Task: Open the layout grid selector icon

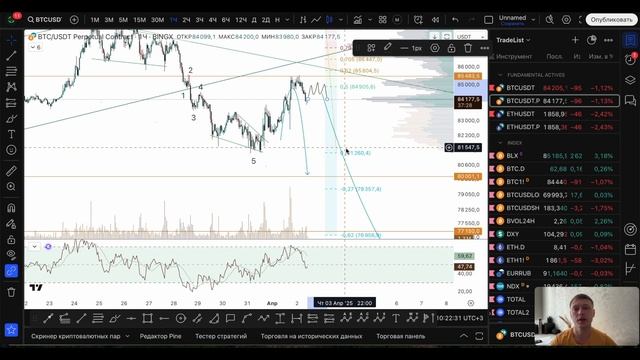Action: 382,20
